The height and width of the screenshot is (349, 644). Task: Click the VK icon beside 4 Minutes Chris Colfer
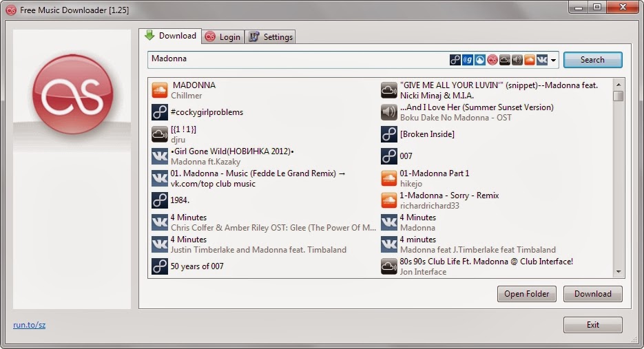160,222
